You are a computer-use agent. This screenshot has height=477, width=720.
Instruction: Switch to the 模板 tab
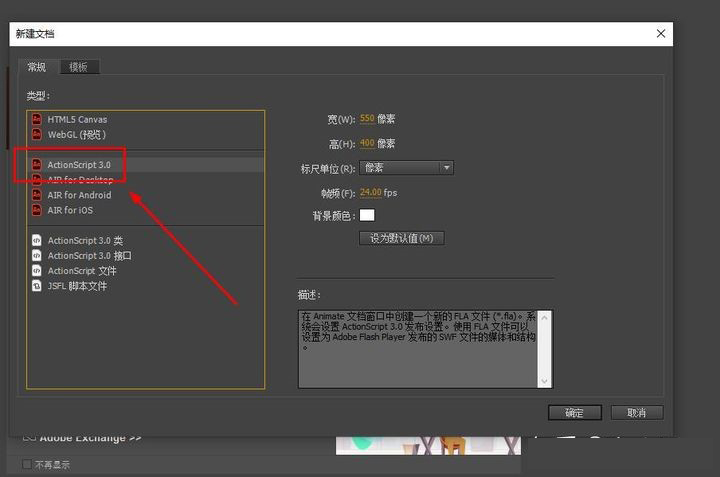click(79, 67)
